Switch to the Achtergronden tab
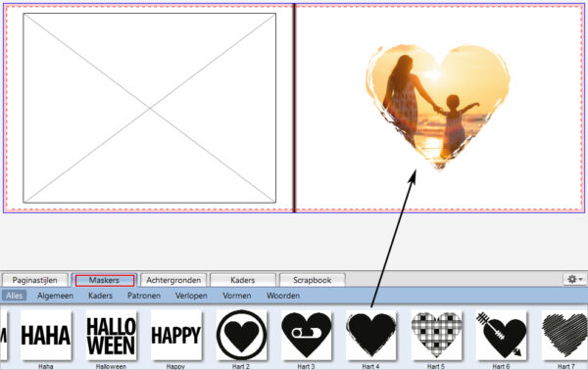Screen dimensions: 588x370 [x=173, y=280]
